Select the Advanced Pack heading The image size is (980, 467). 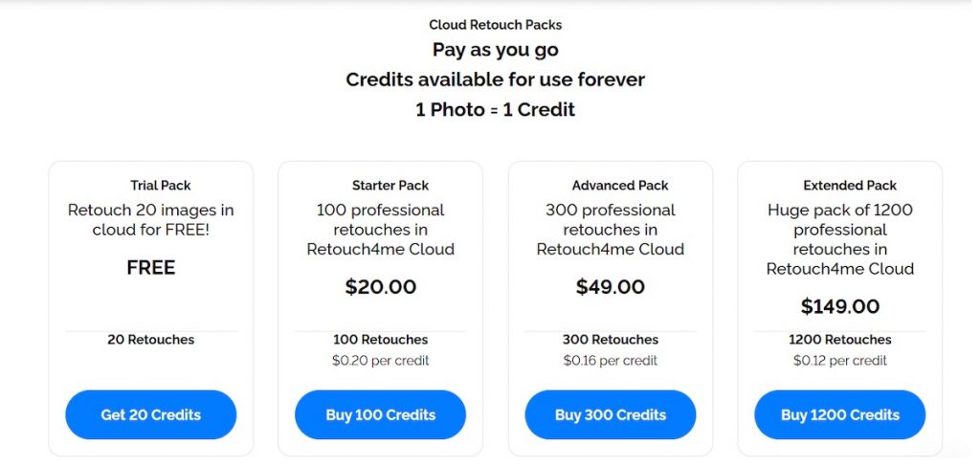[x=620, y=186]
